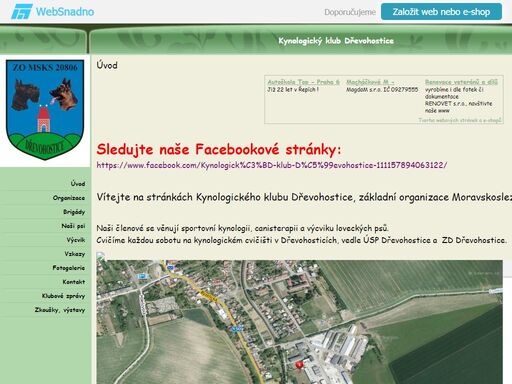Open the Fotogalerie menu item
512x384 pixels.
click(x=68, y=268)
